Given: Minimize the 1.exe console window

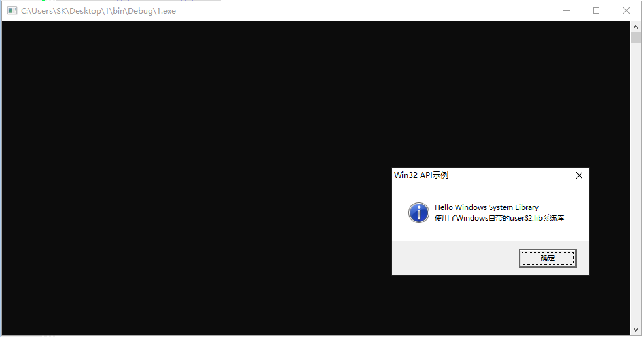Looking at the screenshot, I should click(565, 10).
